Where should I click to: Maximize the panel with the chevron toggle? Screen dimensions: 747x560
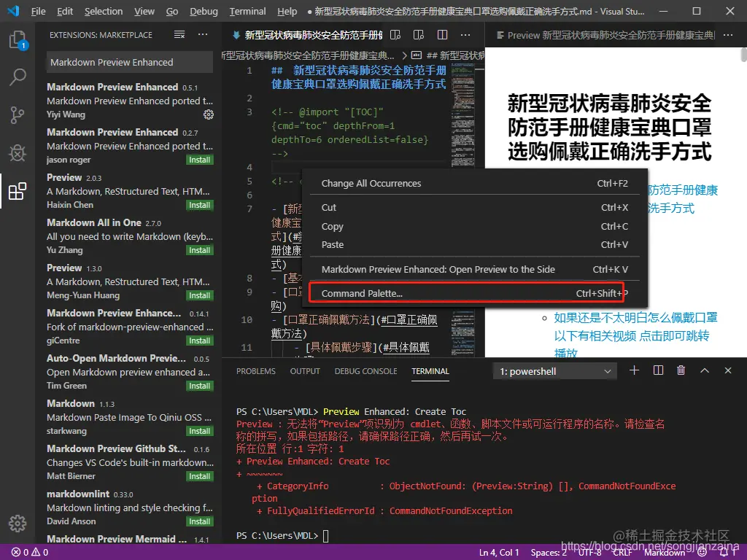(x=704, y=370)
